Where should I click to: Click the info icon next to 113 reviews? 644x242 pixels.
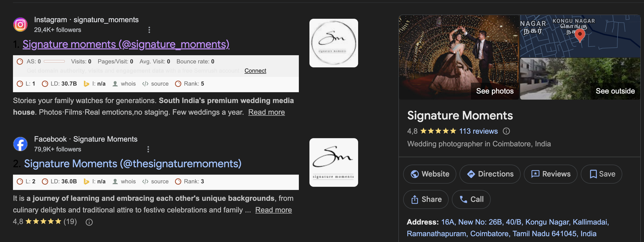click(x=506, y=131)
